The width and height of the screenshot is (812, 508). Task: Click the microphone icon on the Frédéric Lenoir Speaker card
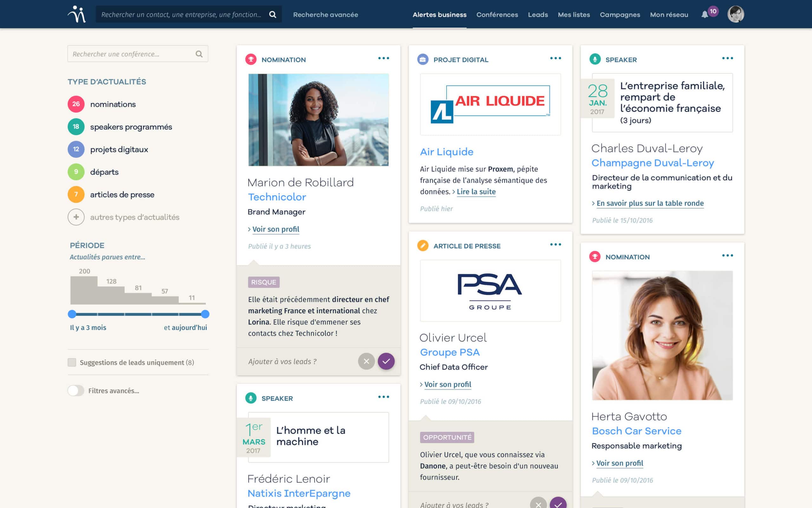pos(251,398)
